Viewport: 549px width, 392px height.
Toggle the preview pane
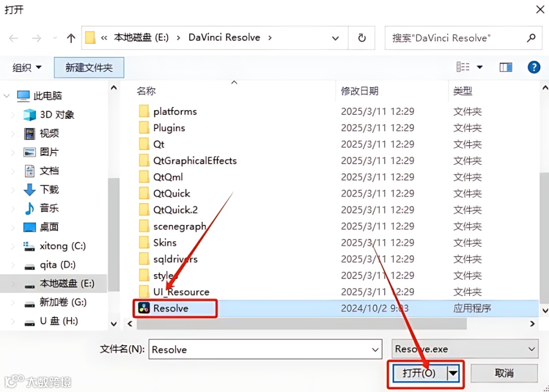[506, 67]
